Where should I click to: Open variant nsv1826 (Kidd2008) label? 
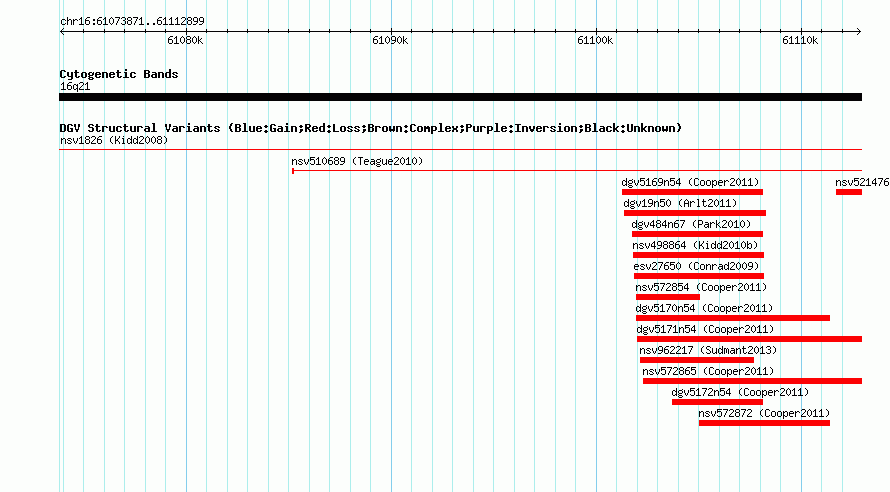114,140
